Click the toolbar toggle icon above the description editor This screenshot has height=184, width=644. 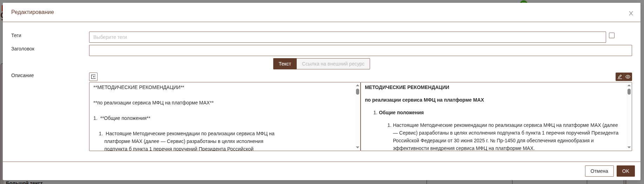point(93,77)
